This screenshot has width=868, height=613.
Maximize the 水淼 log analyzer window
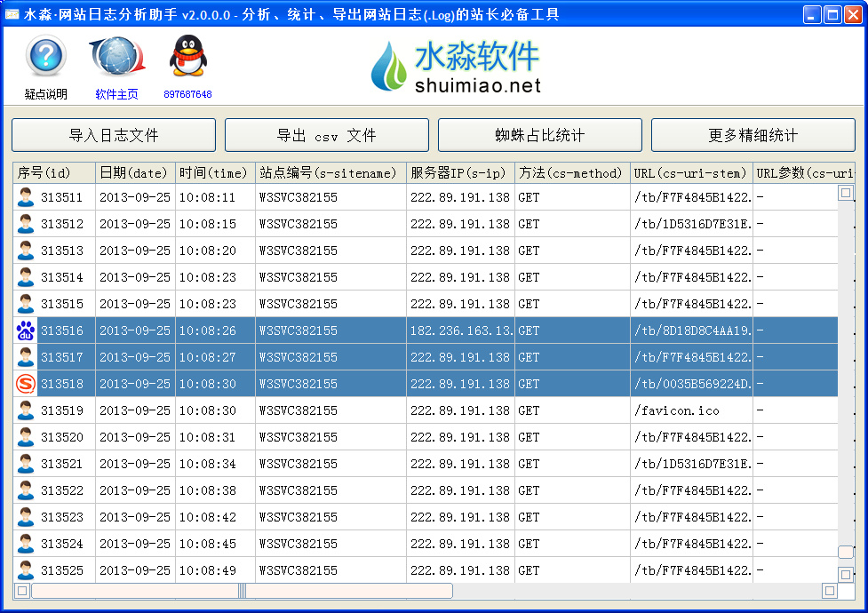pyautogui.click(x=832, y=14)
